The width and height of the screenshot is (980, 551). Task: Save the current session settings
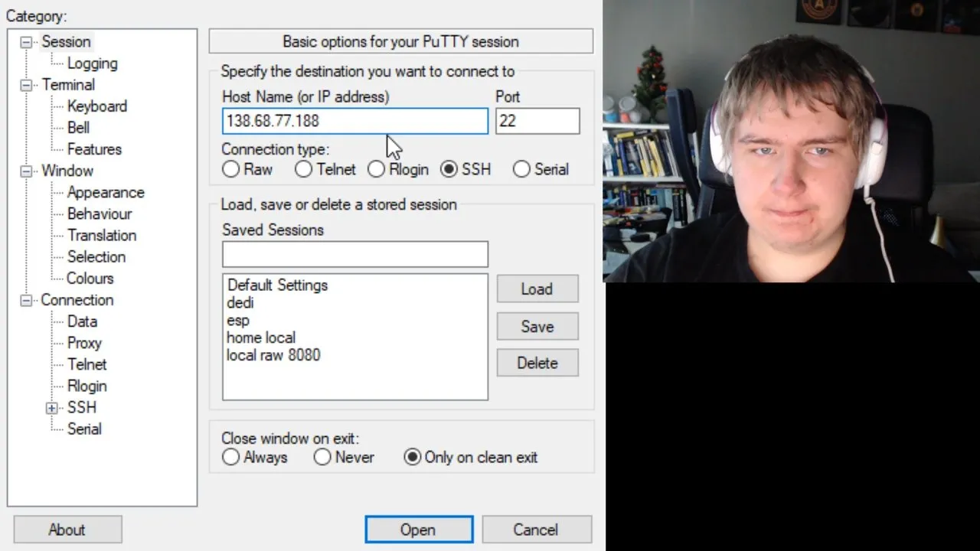tap(537, 326)
